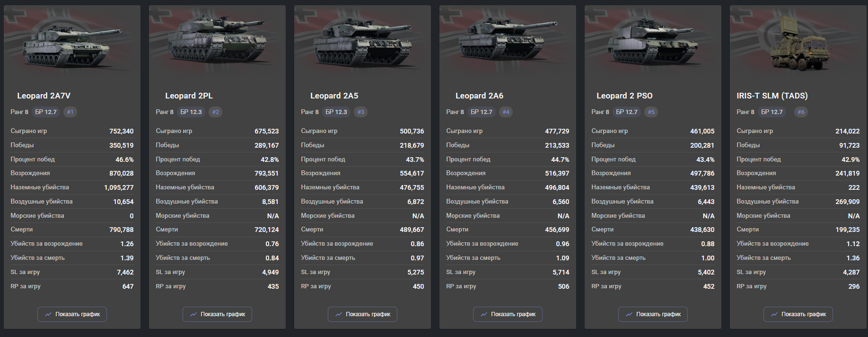This screenshot has width=868, height=337.
Task: Click the #3 rank badge on Leopard 2A5
Action: [x=361, y=112]
